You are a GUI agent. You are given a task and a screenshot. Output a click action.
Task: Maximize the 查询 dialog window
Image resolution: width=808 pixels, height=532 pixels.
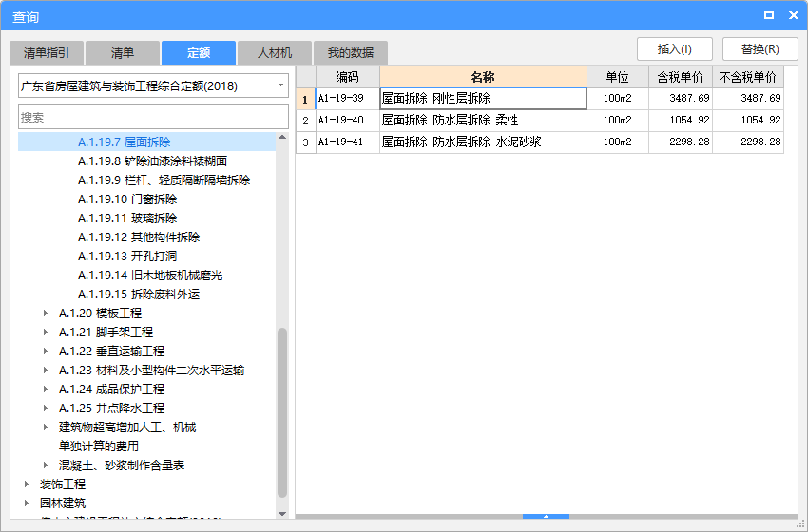pyautogui.click(x=769, y=15)
